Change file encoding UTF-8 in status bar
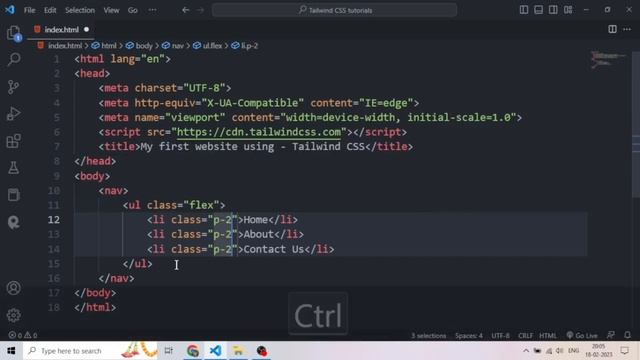Screen dimensions: 640x360 500,336
